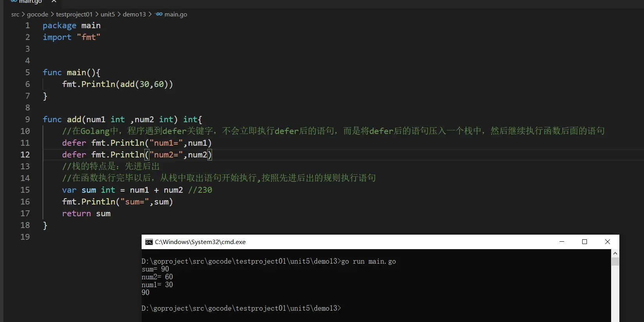Click line number 12 in the gutter
Image resolution: width=644 pixels, height=322 pixels.
[x=25, y=155]
